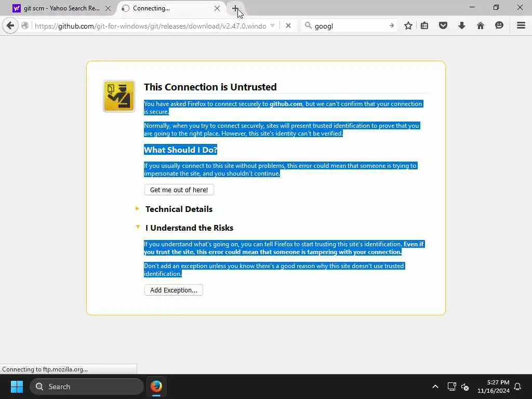This screenshot has height=399, width=532.
Task: Go back using the back arrow button
Action: (x=10, y=26)
